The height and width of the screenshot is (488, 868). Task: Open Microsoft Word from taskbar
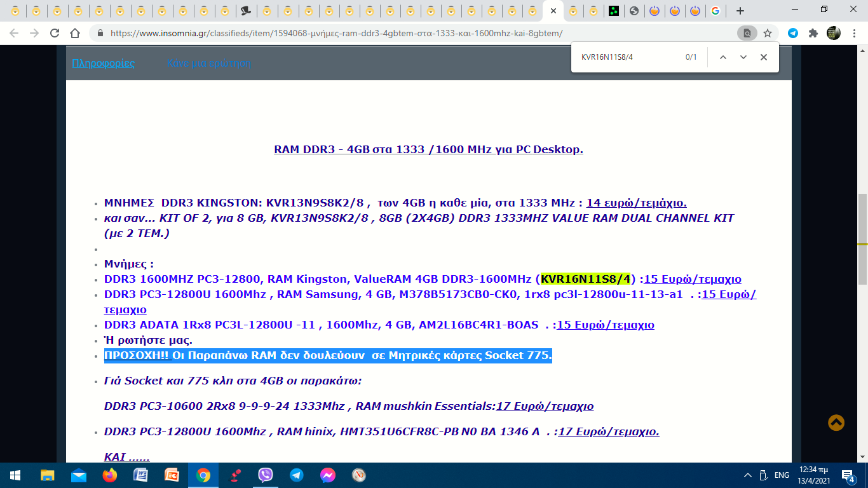pyautogui.click(x=141, y=475)
